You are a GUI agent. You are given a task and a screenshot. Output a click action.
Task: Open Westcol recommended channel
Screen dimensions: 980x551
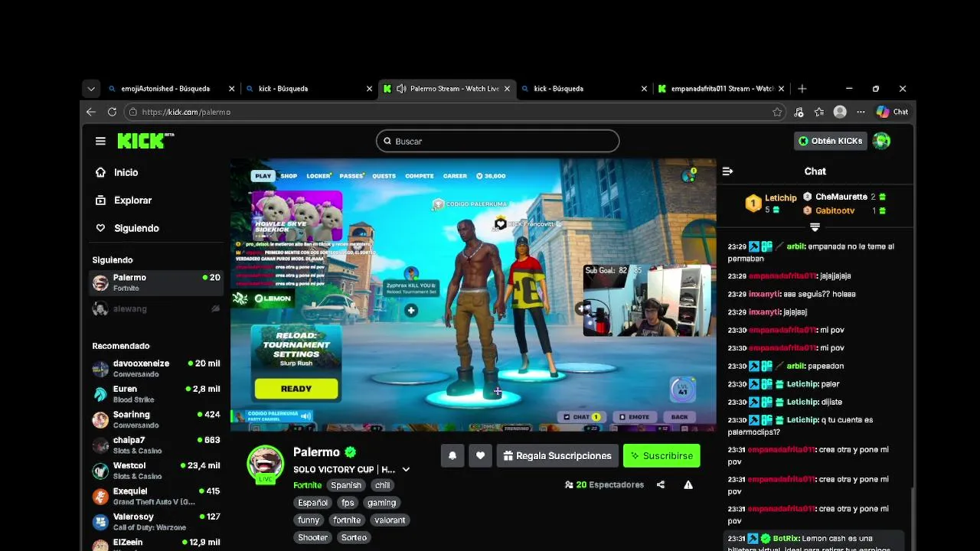click(156, 471)
